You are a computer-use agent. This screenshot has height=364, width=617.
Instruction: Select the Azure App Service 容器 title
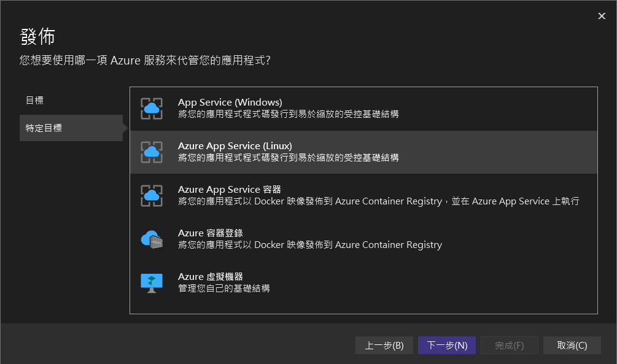pos(229,190)
